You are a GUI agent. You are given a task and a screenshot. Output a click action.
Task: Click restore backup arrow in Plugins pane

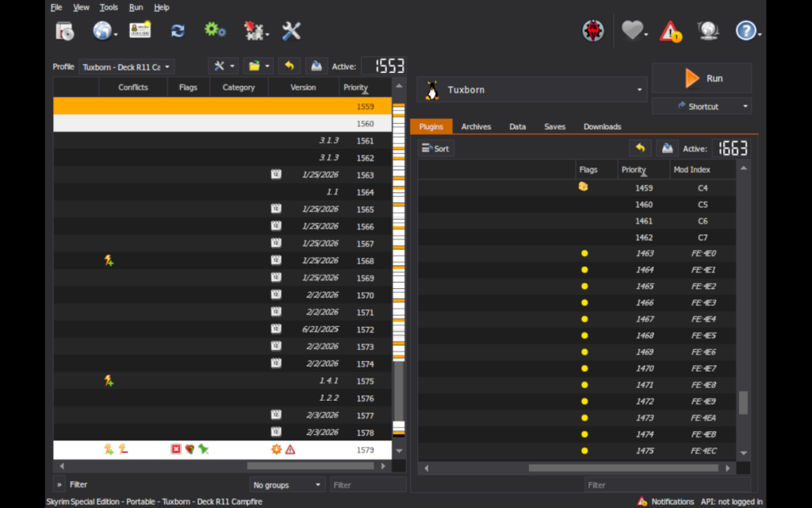click(640, 148)
